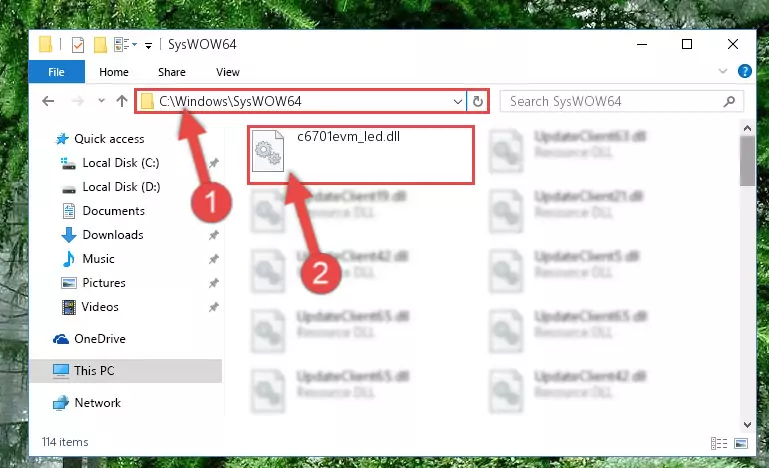
Task: Click the pin icon beside Videos
Action: (214, 307)
